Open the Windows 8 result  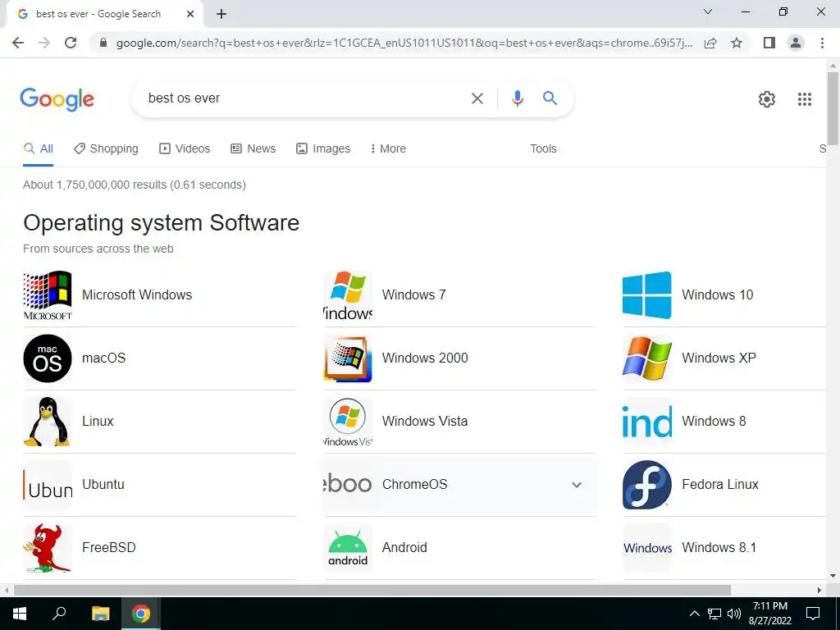(x=724, y=422)
